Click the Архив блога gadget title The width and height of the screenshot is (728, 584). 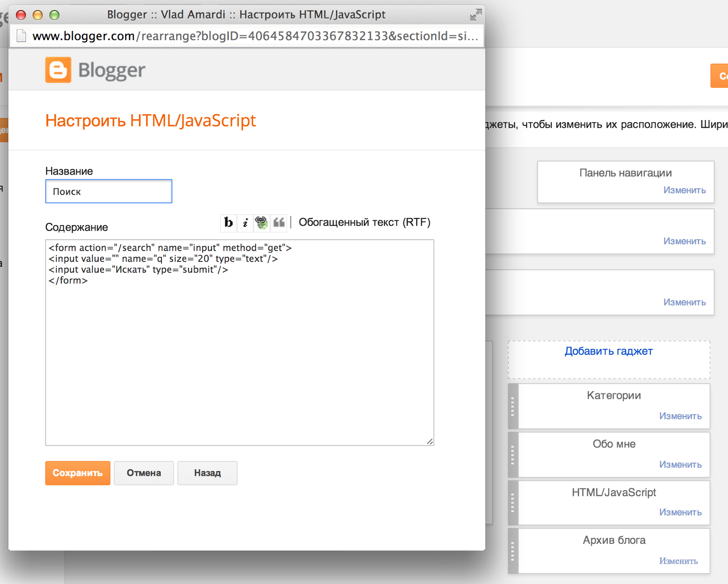(614, 540)
